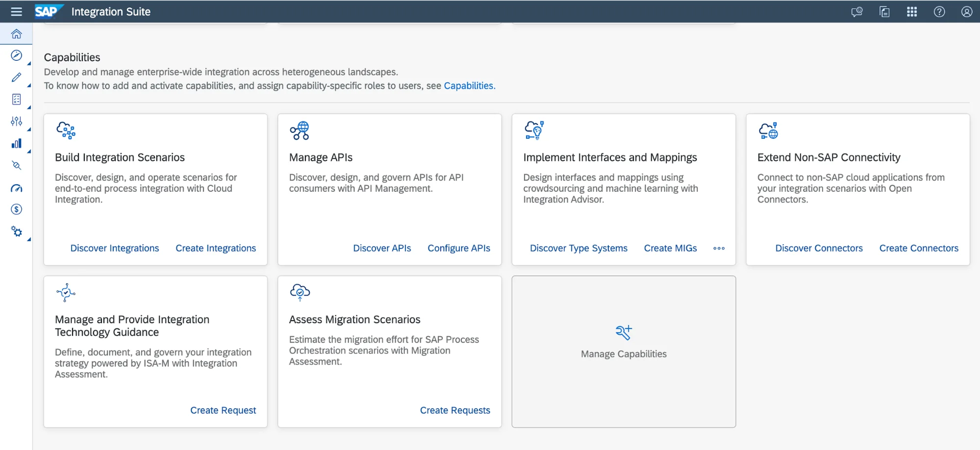Open the Design pencil icon in sidebar

click(16, 77)
